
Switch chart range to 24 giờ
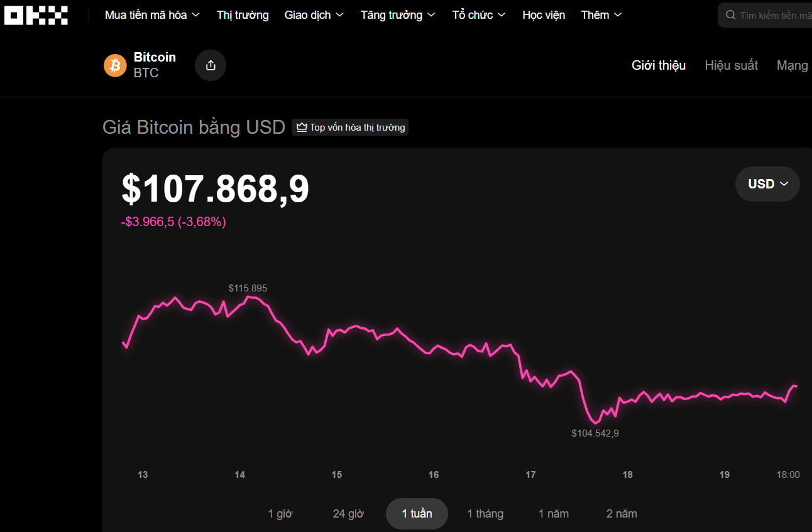click(348, 514)
